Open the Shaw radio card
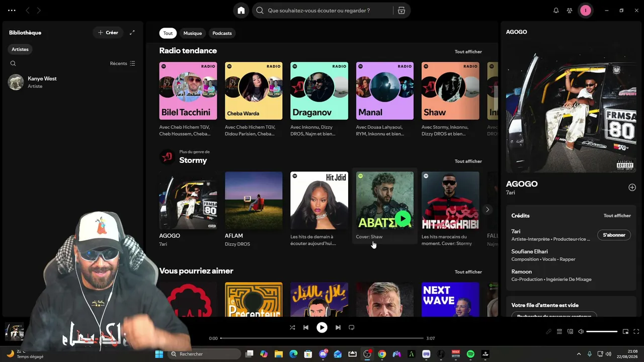Image resolution: width=644 pixels, height=362 pixels. 450,91
